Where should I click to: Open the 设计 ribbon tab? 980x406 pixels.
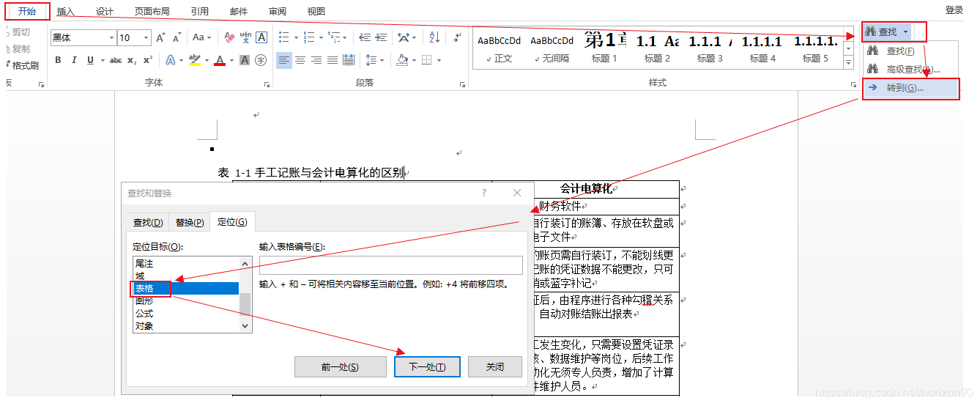point(105,11)
